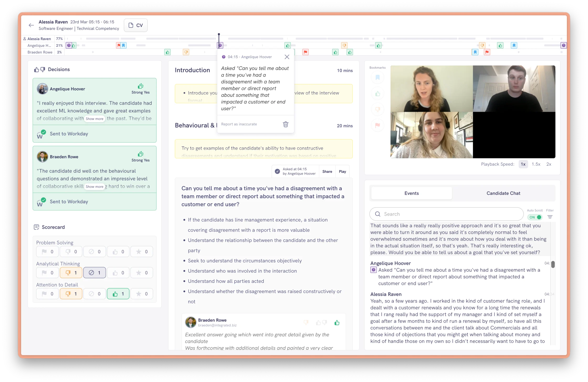Expand Braeden Rowe's comment with Show more
Screen dimensions: 588x382
pos(94,187)
